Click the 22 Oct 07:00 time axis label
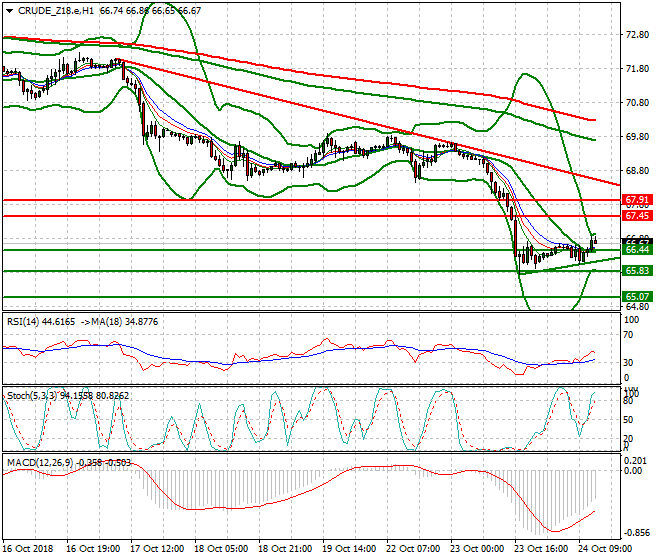Screen dimensions: 660x560 point(413,549)
